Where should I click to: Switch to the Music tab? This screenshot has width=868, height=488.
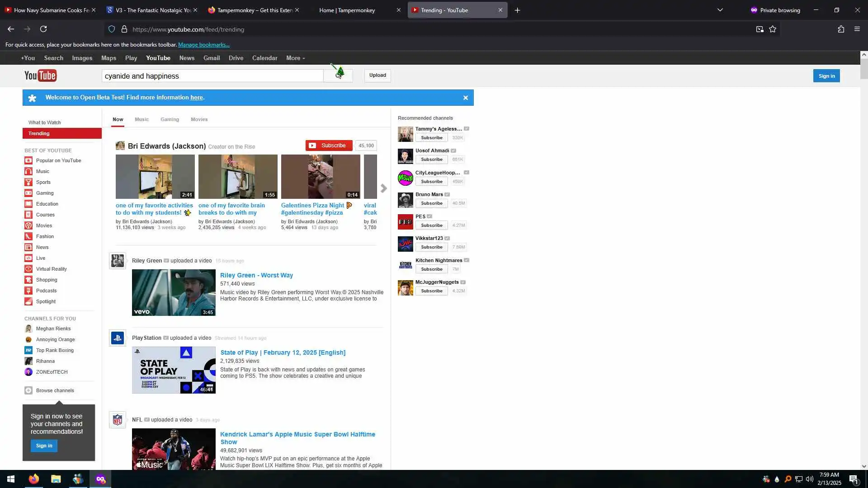click(142, 120)
